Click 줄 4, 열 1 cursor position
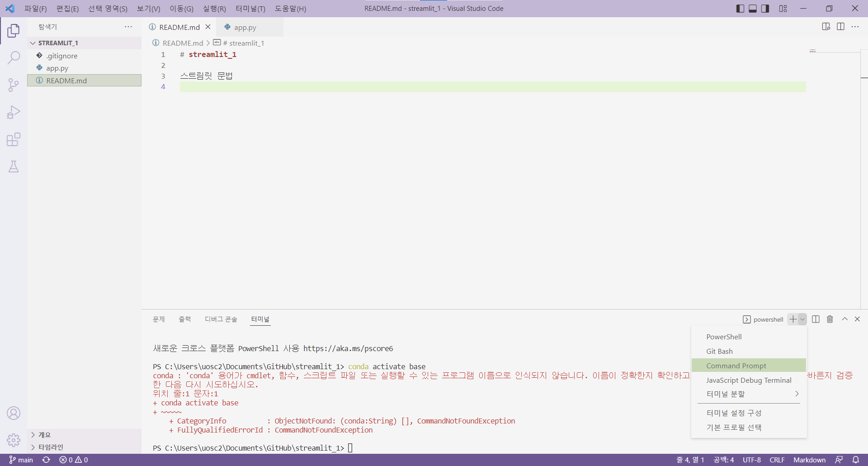The height and width of the screenshot is (466, 868). click(x=690, y=460)
